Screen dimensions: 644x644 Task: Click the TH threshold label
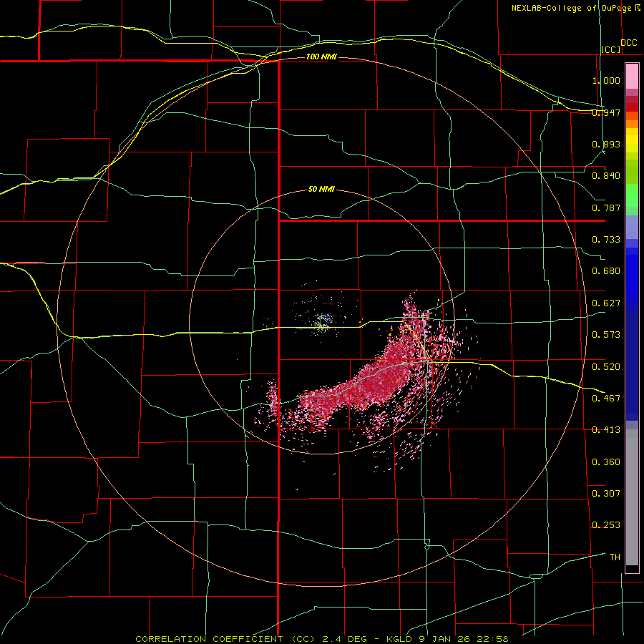[x=615, y=557]
